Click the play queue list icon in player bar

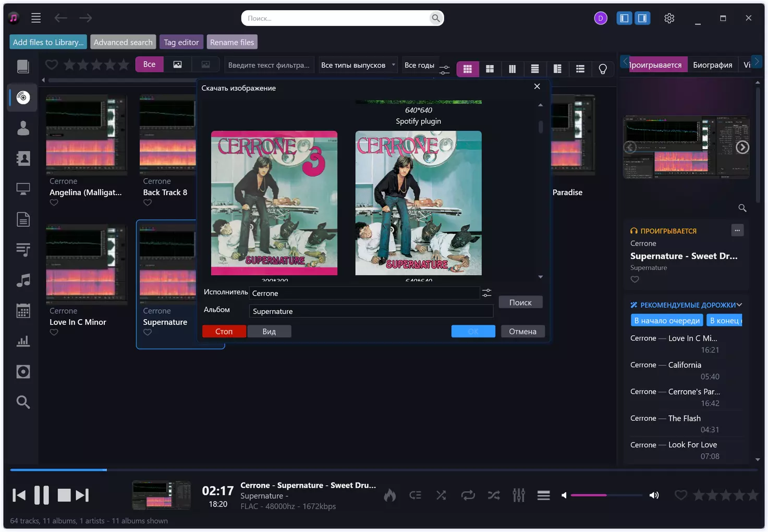[416, 495]
